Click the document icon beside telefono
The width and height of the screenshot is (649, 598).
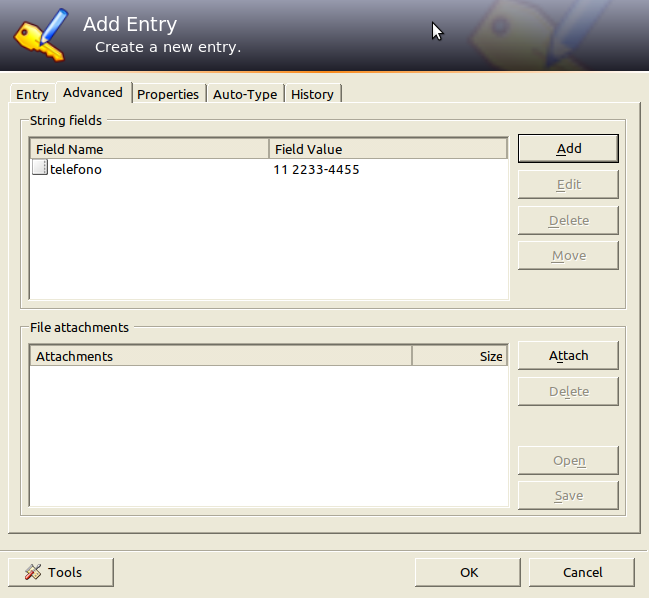pos(40,169)
